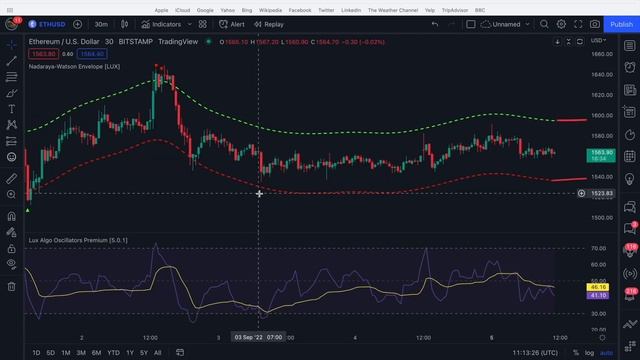
Task: Open the calendar panel
Action: [x=630, y=156]
